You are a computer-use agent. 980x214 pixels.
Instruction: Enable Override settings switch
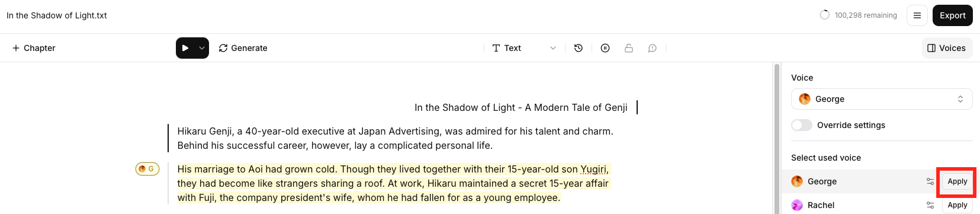tap(802, 125)
